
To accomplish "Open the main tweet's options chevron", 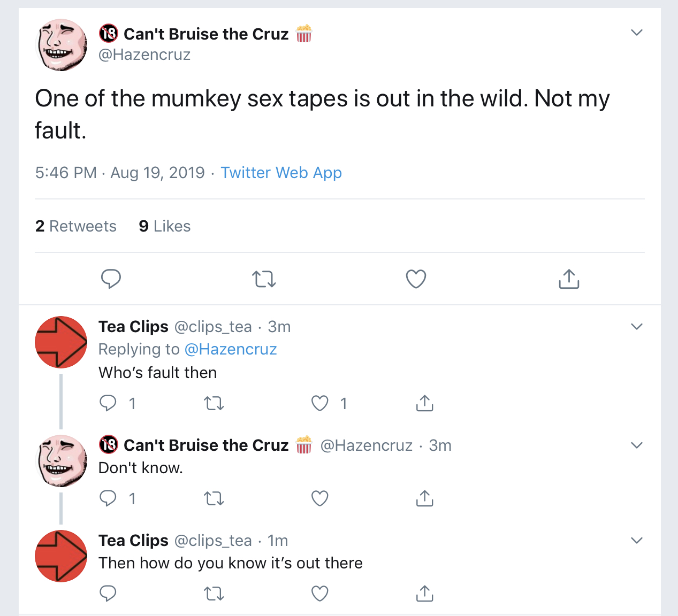I will [x=636, y=33].
